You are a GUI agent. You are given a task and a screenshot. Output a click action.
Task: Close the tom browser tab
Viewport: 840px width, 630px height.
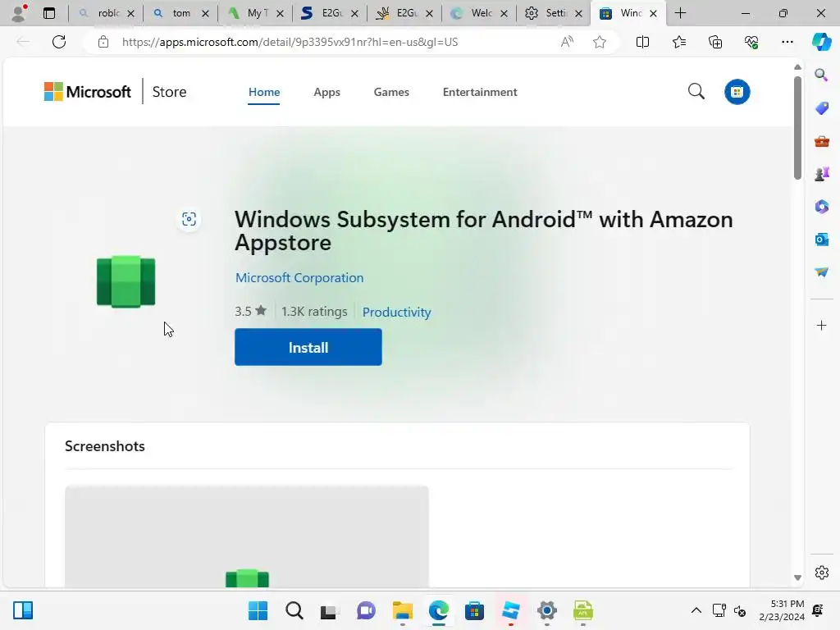point(205,13)
